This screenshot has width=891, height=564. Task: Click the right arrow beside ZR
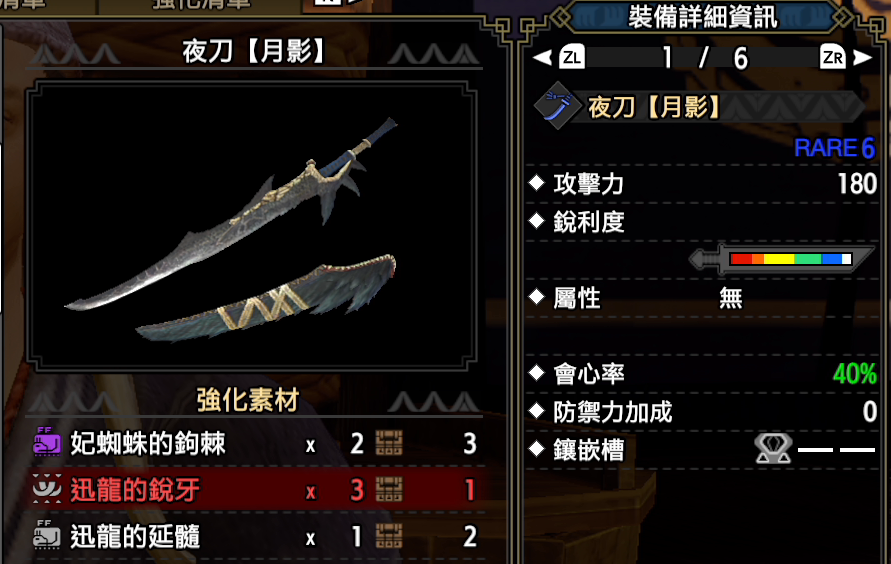point(863,57)
